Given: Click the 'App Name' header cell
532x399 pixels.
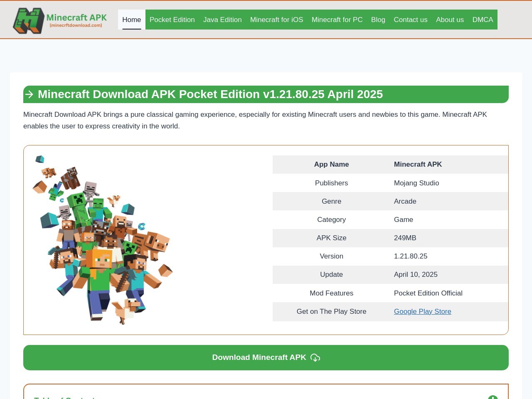Looking at the screenshot, I should coord(332,164).
